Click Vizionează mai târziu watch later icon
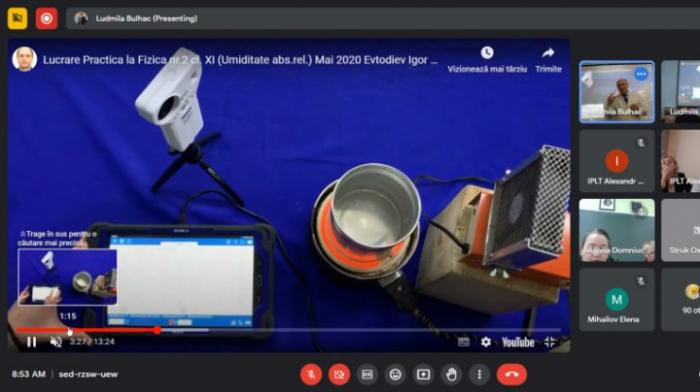Screen dimensions: 700x392 click(x=487, y=53)
